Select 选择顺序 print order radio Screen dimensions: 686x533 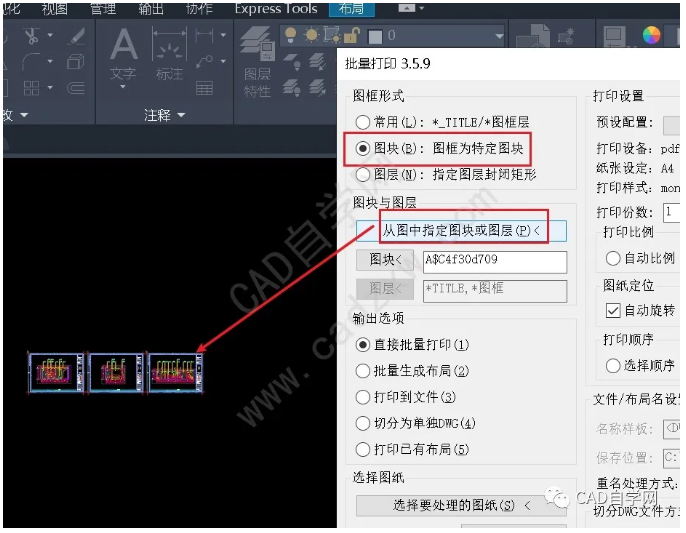[613, 365]
